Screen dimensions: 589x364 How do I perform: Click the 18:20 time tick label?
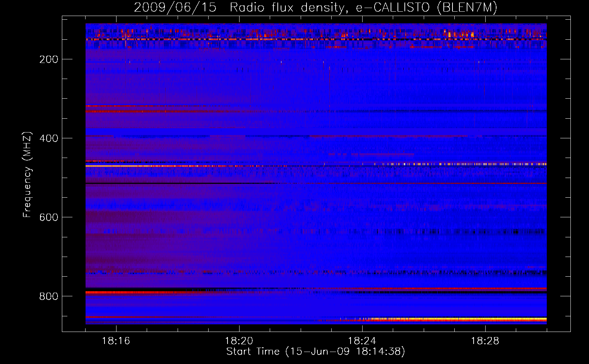click(x=239, y=341)
